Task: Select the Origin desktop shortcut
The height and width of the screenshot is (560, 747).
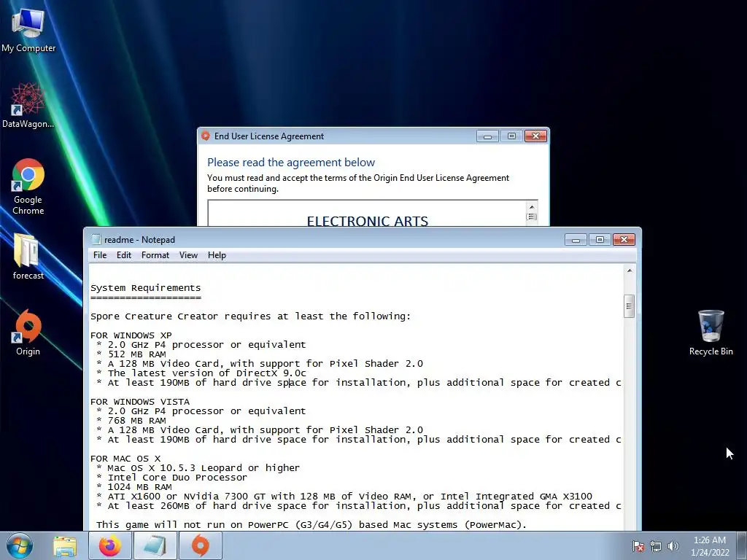Action: tap(28, 332)
